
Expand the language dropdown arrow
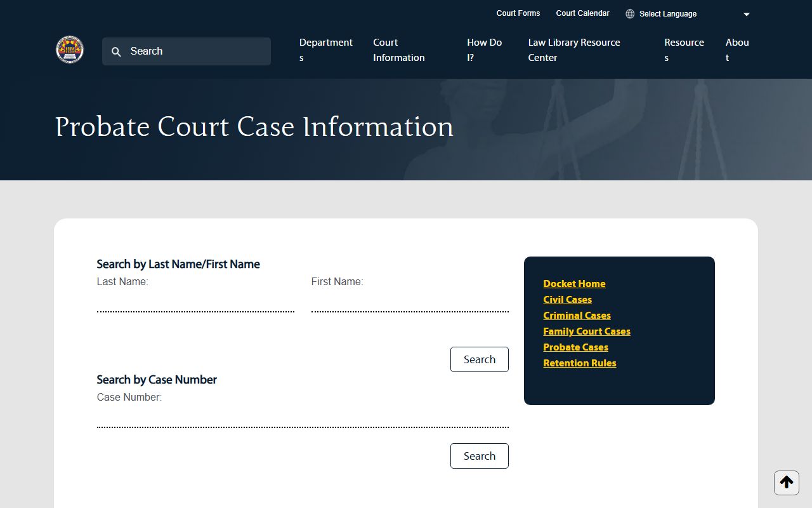(x=747, y=15)
